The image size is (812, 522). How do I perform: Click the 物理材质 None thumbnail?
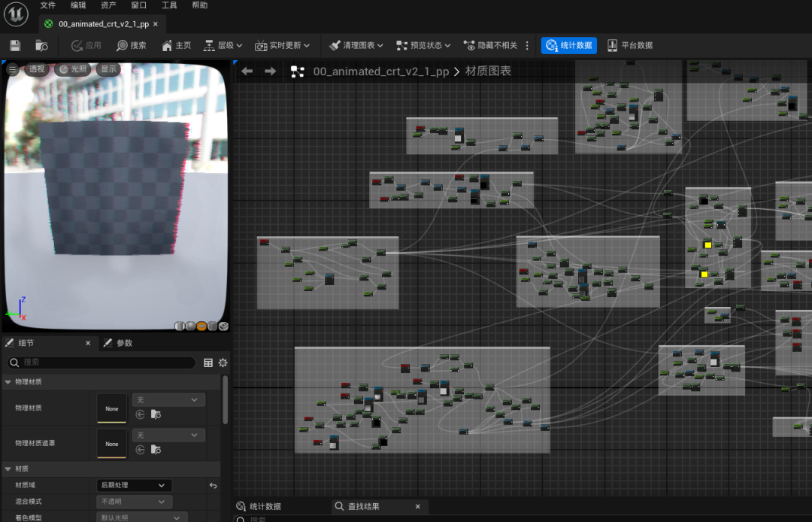coord(112,408)
